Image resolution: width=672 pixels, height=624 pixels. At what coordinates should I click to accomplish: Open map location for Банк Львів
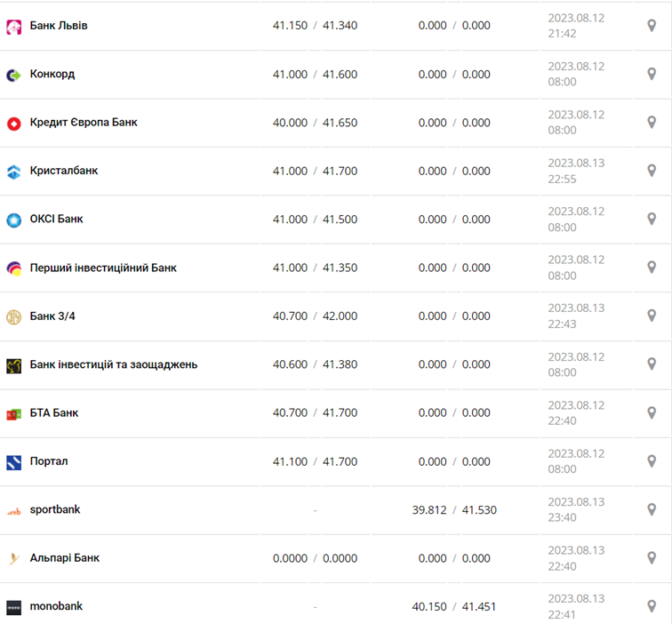click(x=652, y=26)
